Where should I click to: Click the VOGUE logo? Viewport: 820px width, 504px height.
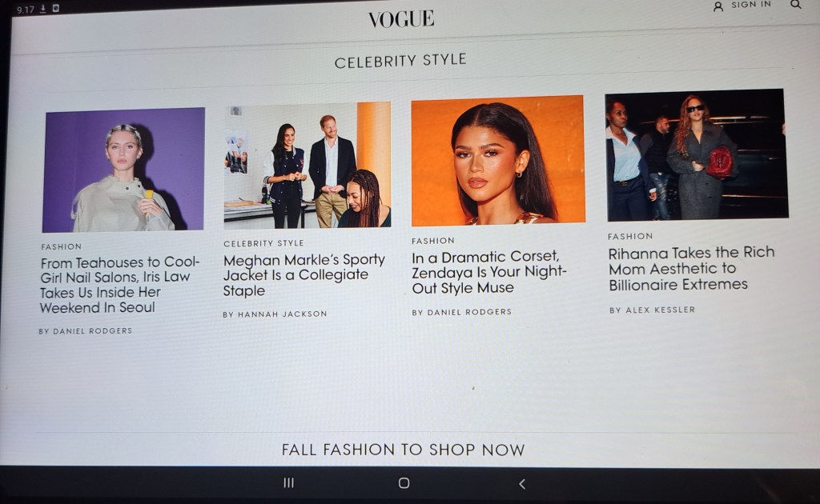pyautogui.click(x=401, y=19)
